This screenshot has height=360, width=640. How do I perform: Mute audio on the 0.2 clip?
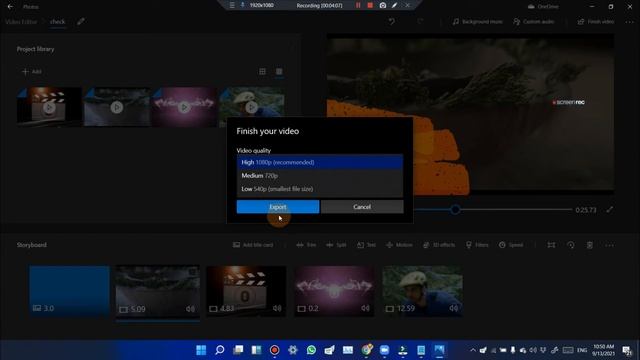(x=365, y=308)
